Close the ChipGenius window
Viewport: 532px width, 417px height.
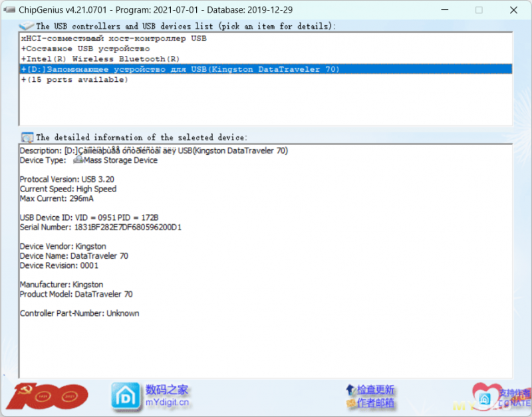[513, 10]
